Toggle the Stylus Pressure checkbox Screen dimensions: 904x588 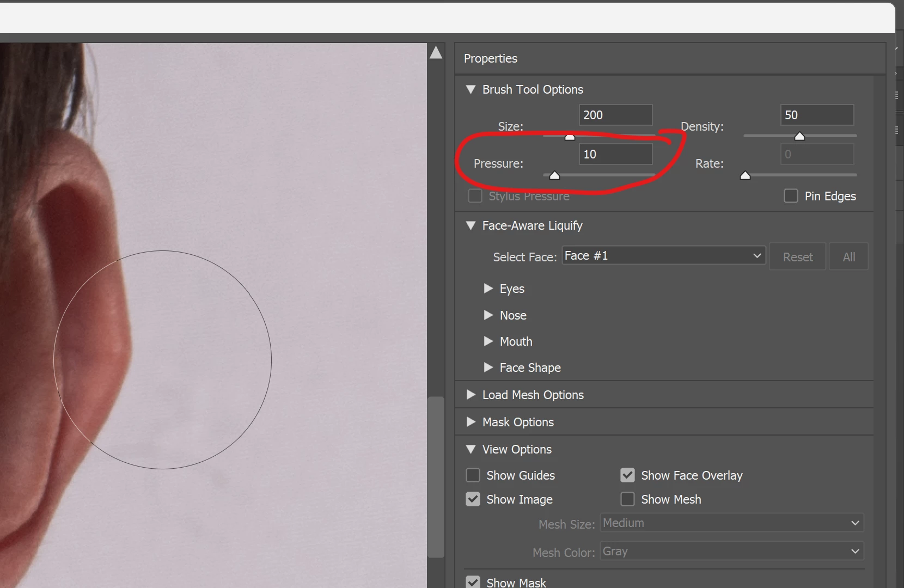tap(475, 196)
